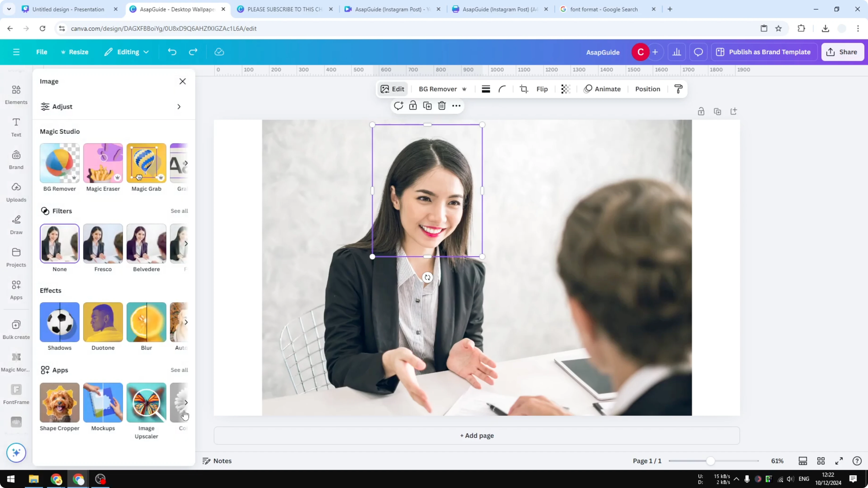This screenshot has height=488, width=868.
Task: Select the Copy style paint roller
Action: (x=678, y=89)
